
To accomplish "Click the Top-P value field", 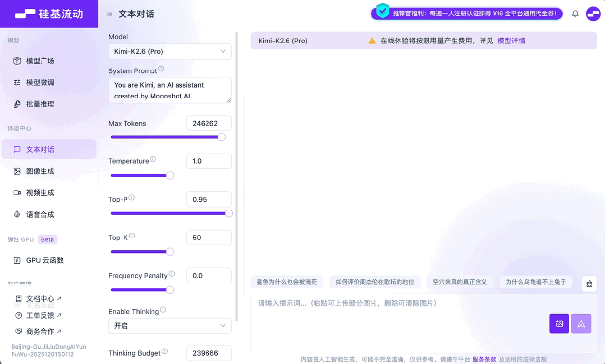I will coord(209,199).
